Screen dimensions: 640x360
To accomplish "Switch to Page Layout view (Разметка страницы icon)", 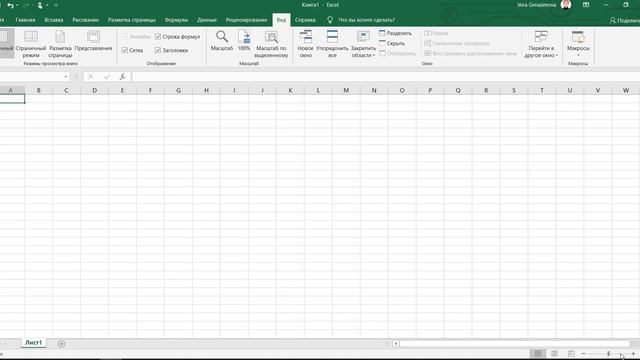I will coord(60,44).
